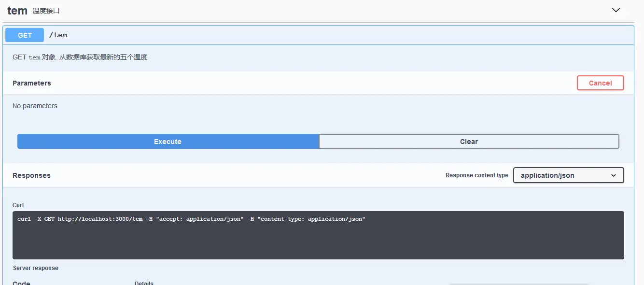Click the Response content type label
The width and height of the screenshot is (644, 285).
click(x=476, y=175)
